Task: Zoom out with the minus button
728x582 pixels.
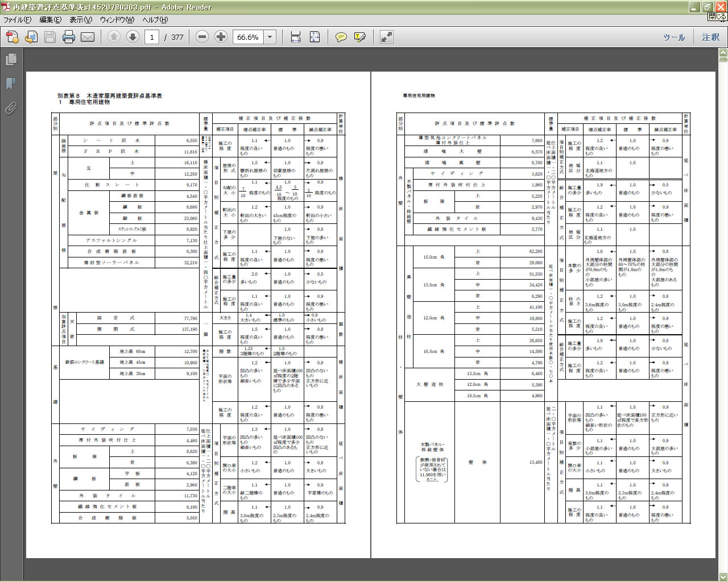Action: (202, 37)
